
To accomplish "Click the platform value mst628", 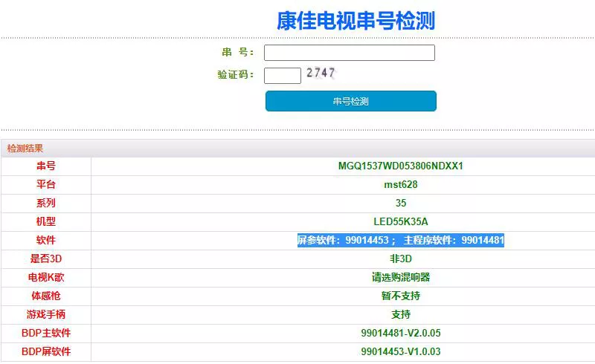I will pyautogui.click(x=400, y=184).
